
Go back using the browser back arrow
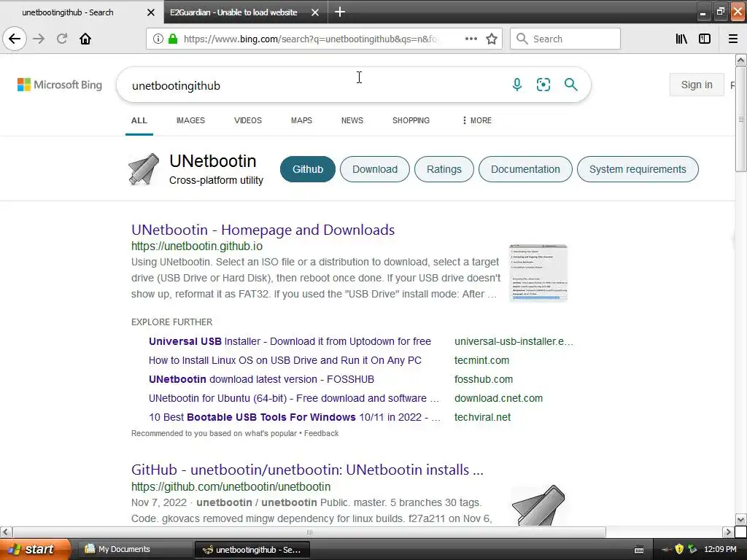pyautogui.click(x=15, y=39)
